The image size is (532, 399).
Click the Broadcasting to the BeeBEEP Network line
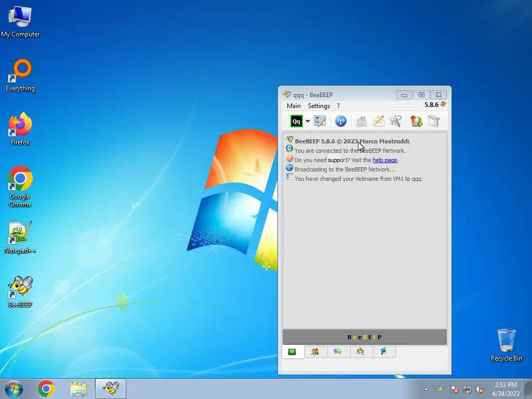tap(345, 169)
